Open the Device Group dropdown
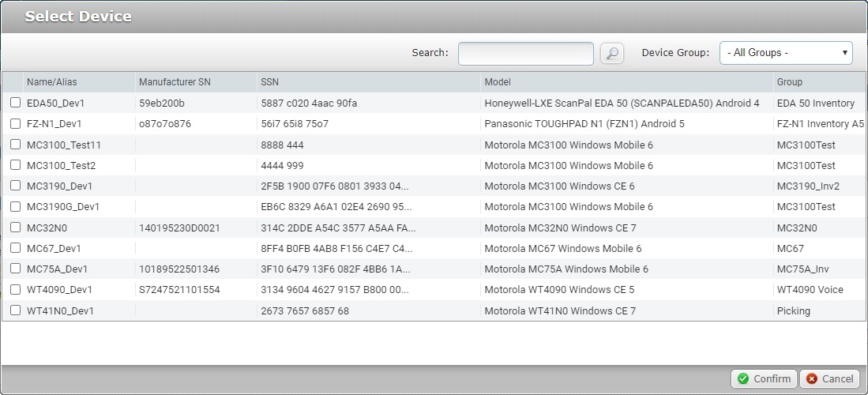The width and height of the screenshot is (868, 395). click(x=785, y=53)
